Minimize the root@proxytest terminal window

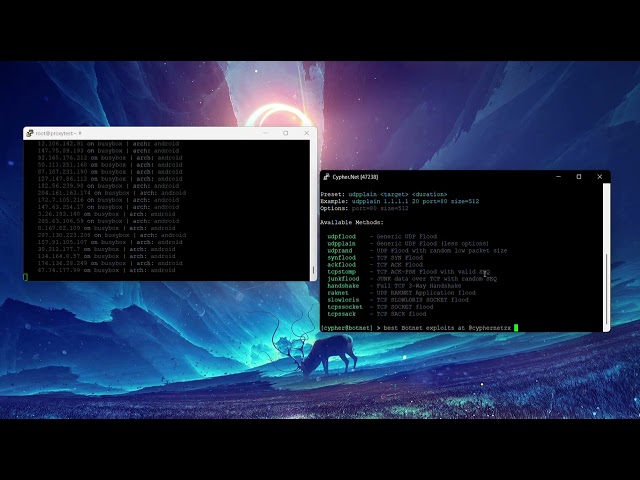(x=266, y=133)
